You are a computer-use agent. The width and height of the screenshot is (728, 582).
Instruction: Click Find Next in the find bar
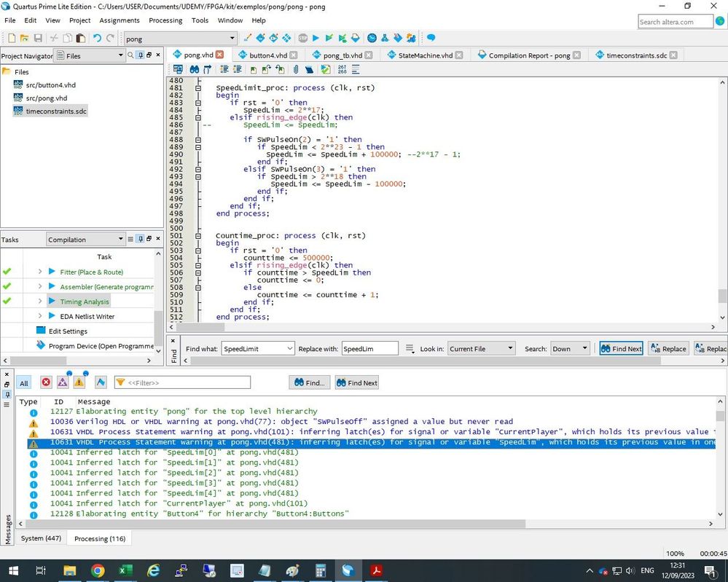(621, 349)
